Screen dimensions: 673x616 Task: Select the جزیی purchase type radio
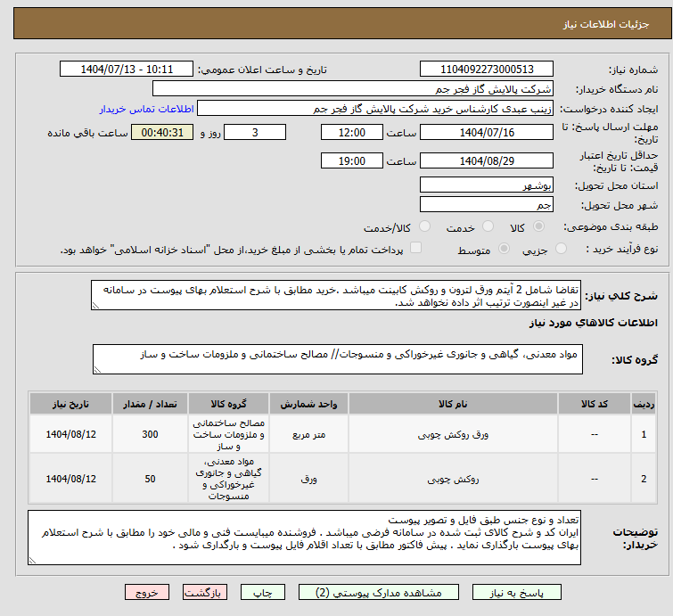(561, 249)
